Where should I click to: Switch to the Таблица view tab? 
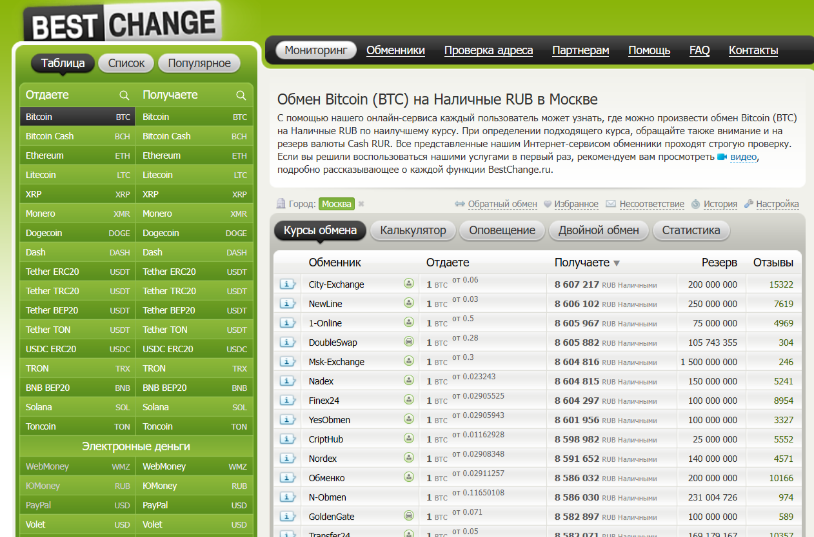(x=63, y=63)
